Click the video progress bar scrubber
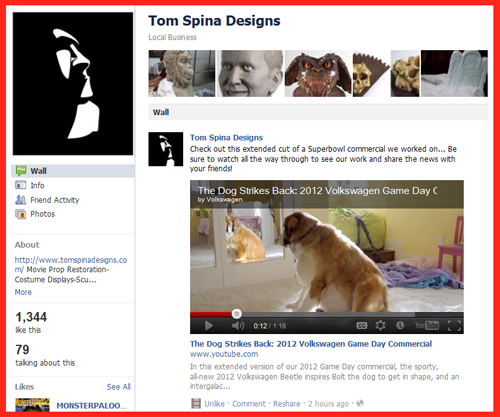Image resolution: width=500 pixels, height=417 pixels. coord(237,314)
